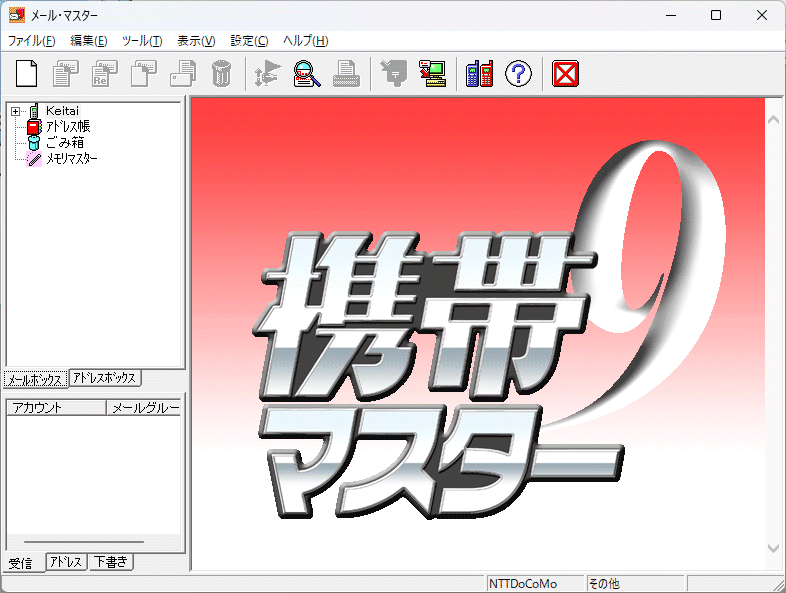Click the 携帯マスター9 splash image
786x593 pixels.
click(x=479, y=334)
